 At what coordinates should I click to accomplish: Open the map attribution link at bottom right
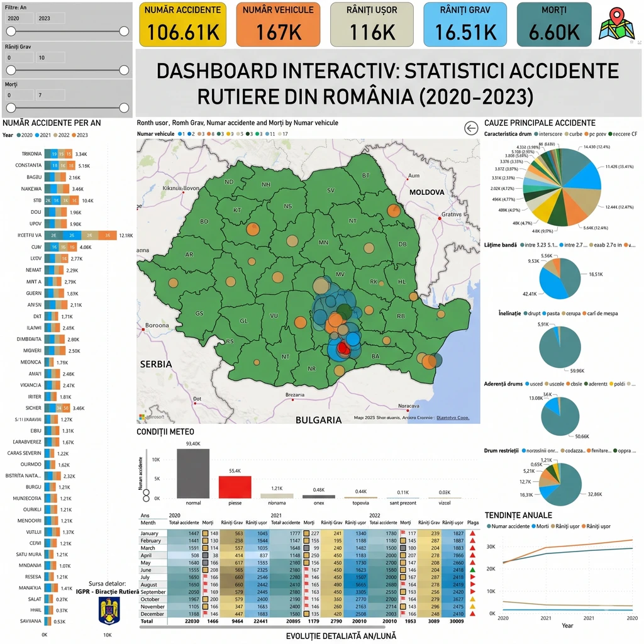(x=453, y=418)
